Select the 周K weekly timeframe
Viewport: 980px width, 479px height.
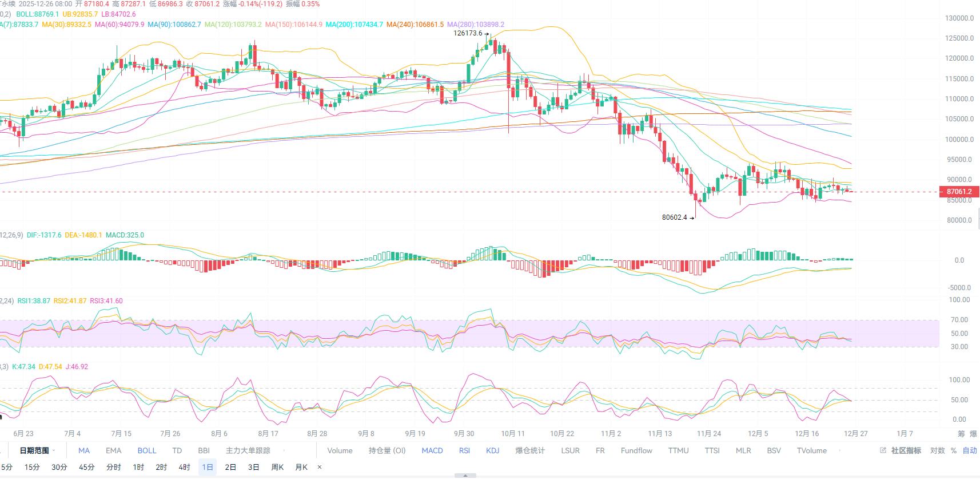(277, 468)
